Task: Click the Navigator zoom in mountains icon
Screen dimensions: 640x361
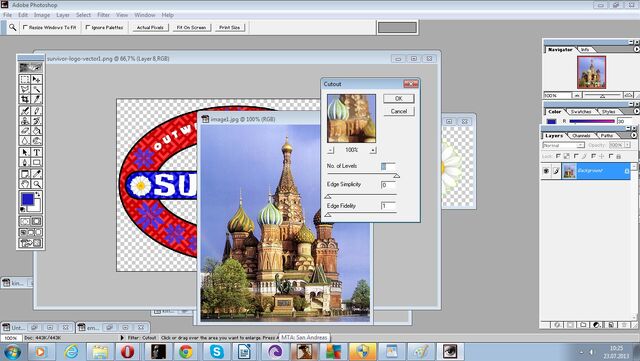Action: [628, 95]
